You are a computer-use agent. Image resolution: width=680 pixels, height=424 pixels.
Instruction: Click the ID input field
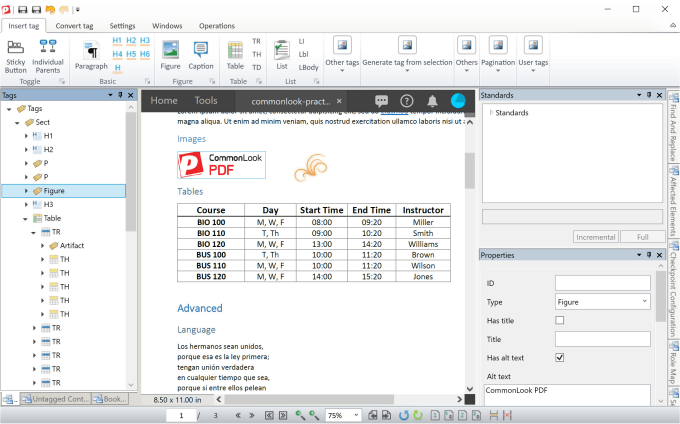[602, 283]
